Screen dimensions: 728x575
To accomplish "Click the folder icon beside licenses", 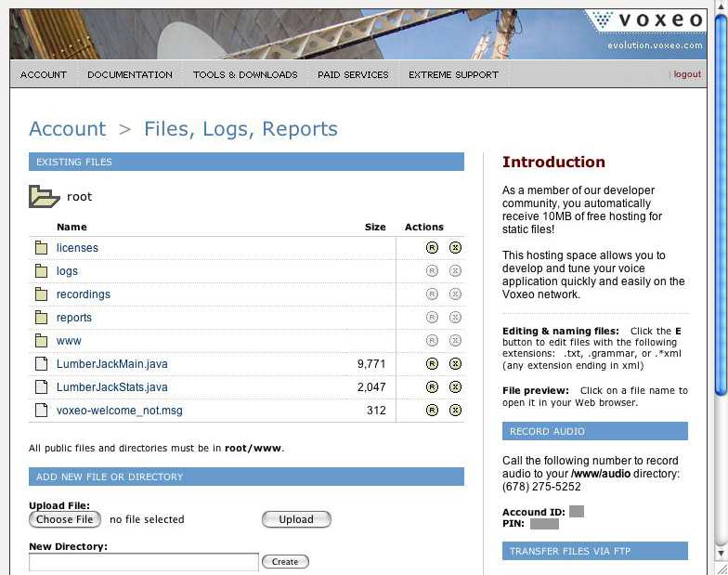I will (41, 247).
